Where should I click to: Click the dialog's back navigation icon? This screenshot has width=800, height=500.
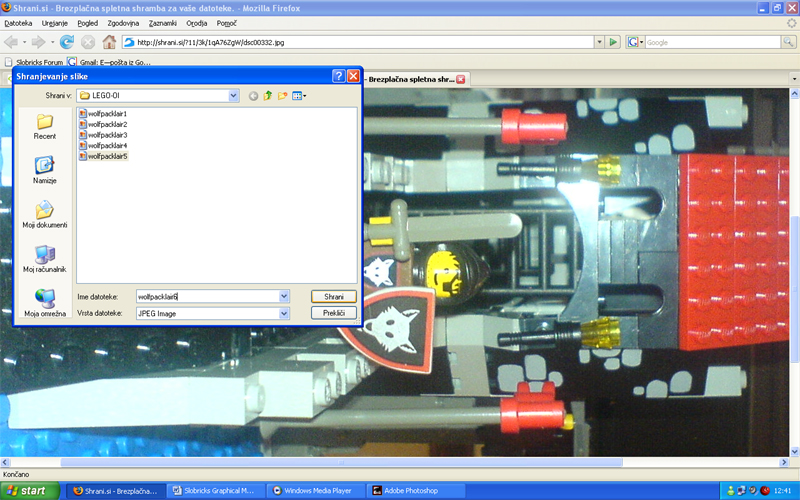[x=253, y=96]
